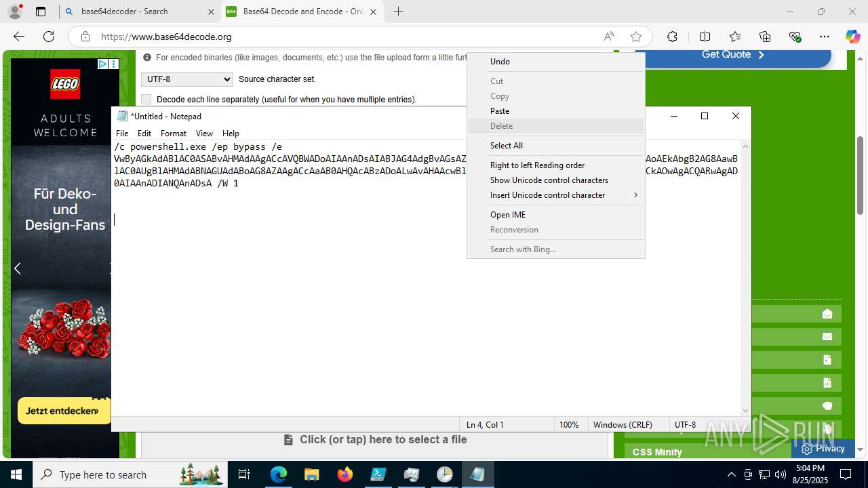Click the closed-envelope icon in green sidebar
The height and width of the screenshot is (488, 868).
pyautogui.click(x=827, y=337)
